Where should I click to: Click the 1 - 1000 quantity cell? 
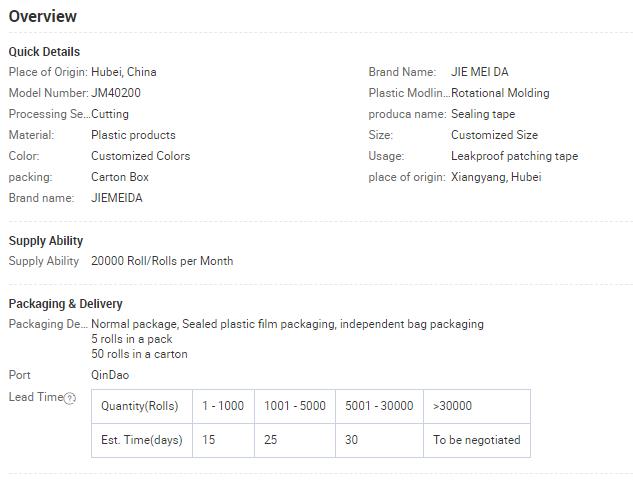tap(223, 406)
